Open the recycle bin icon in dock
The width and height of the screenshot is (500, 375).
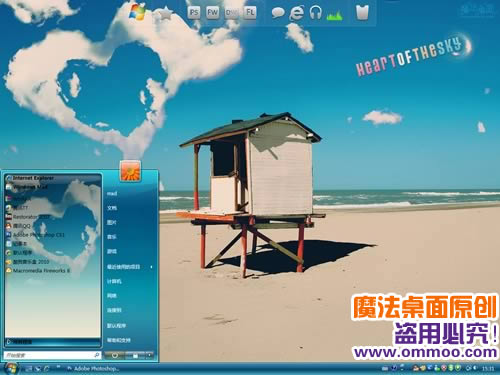(x=362, y=13)
